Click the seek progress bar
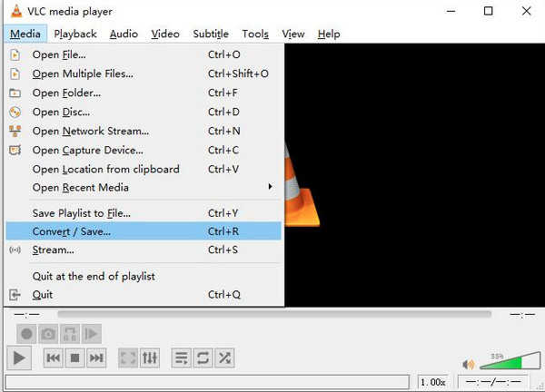The height and width of the screenshot is (392, 545). [x=274, y=315]
